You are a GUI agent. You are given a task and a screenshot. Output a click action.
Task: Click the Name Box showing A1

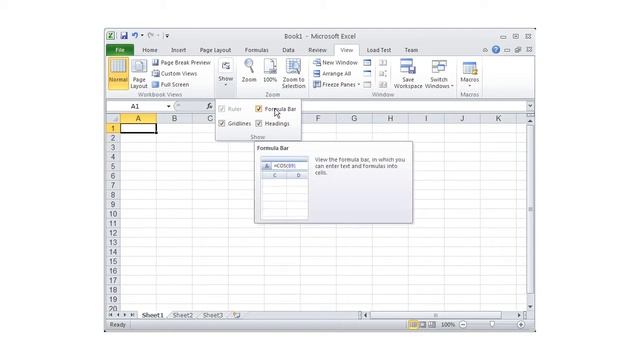point(135,106)
